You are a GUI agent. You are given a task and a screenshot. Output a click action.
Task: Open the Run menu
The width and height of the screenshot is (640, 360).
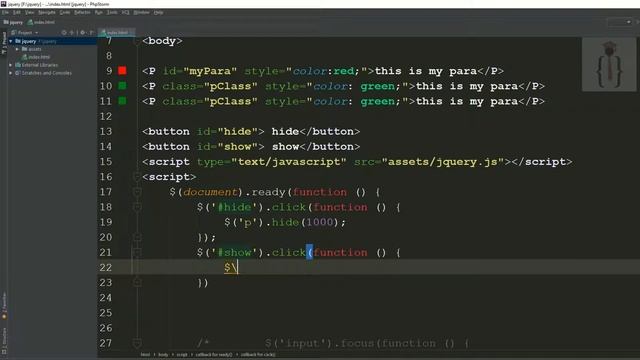(98, 13)
